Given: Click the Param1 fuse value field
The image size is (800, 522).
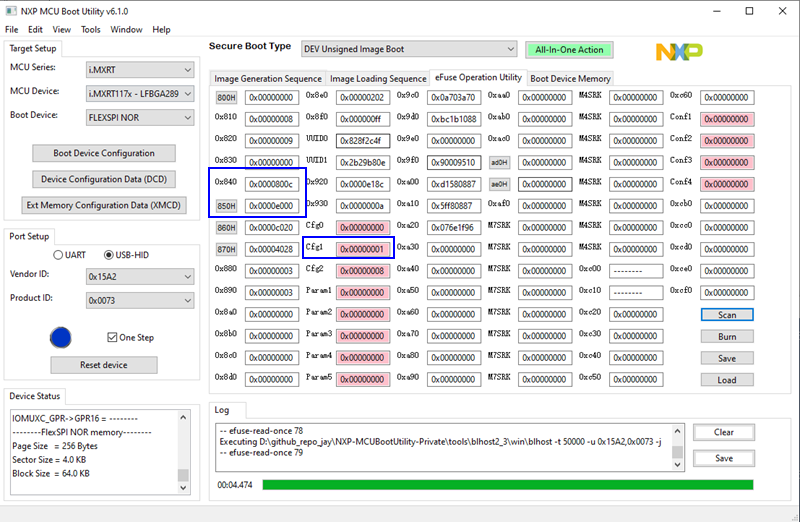Looking at the screenshot, I should click(363, 293).
